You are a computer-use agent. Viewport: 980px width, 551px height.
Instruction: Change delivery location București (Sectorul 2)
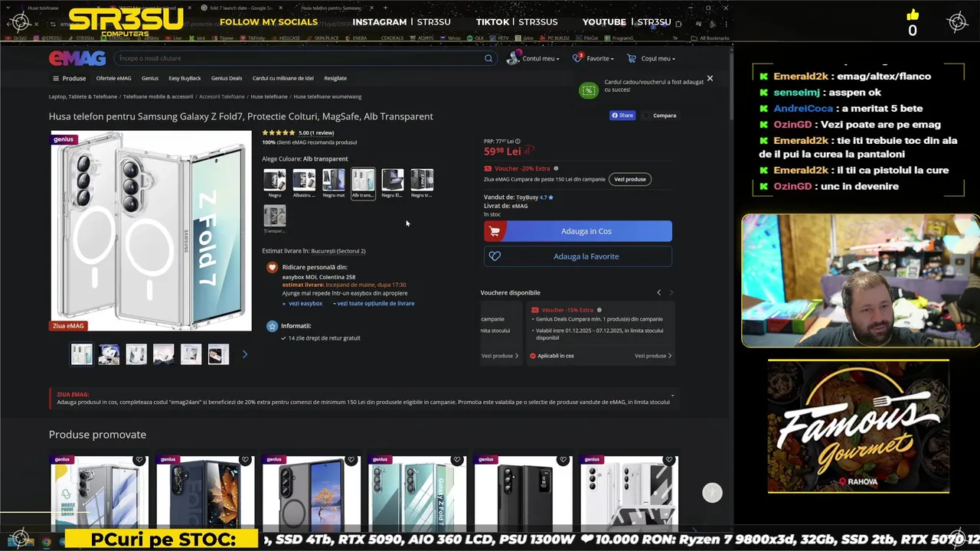(338, 251)
